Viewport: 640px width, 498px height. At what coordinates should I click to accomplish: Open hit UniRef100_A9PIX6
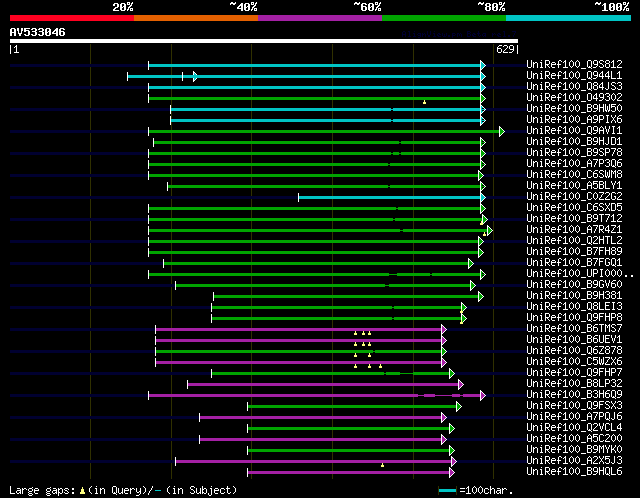[574, 119]
